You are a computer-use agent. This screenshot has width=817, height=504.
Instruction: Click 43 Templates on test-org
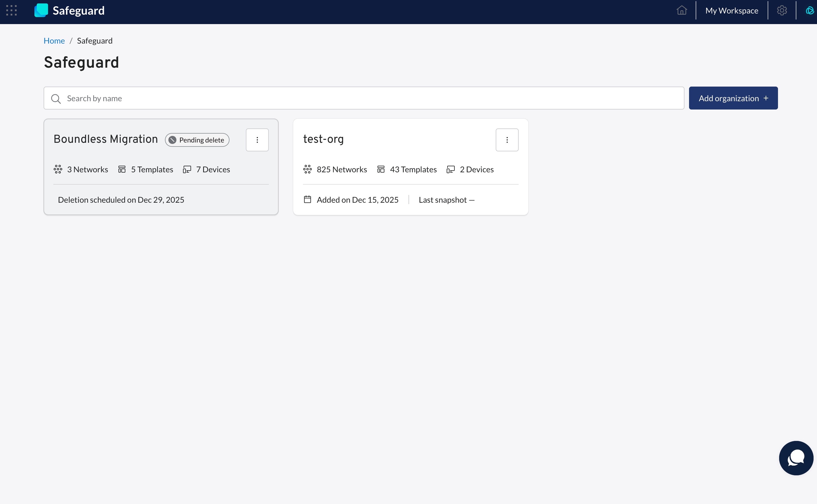click(413, 169)
